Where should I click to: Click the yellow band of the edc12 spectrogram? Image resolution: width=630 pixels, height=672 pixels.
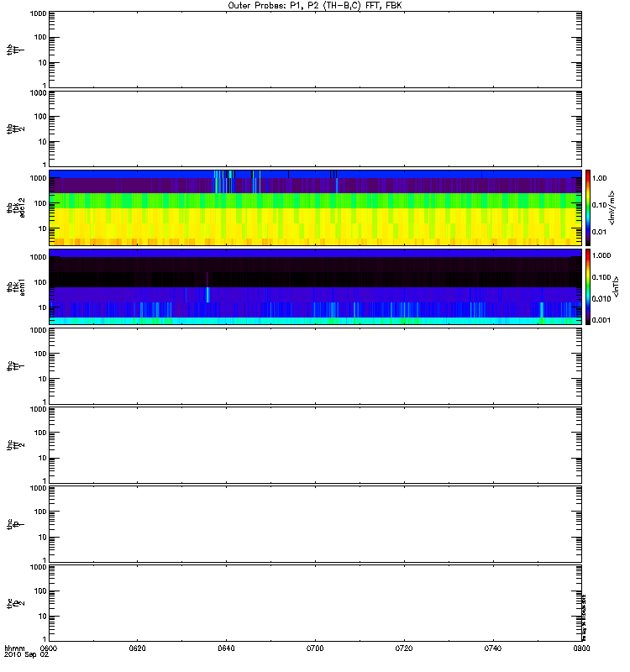coord(315,223)
